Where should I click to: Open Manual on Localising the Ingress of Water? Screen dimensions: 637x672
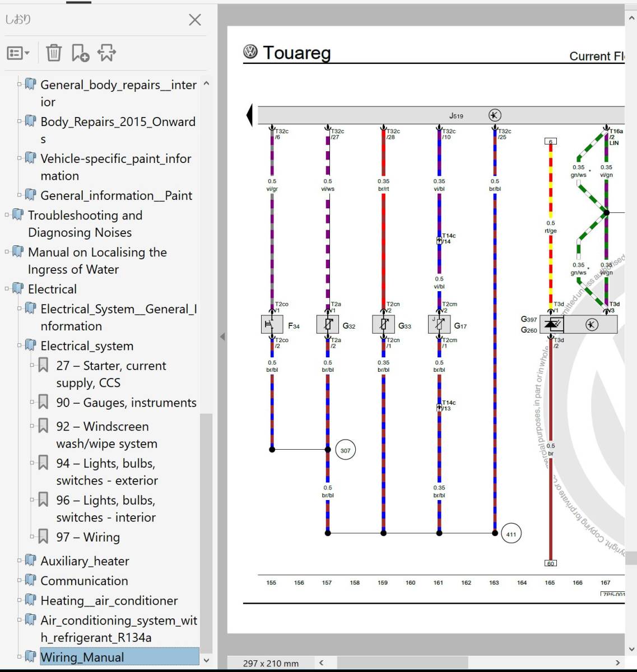[97, 261]
